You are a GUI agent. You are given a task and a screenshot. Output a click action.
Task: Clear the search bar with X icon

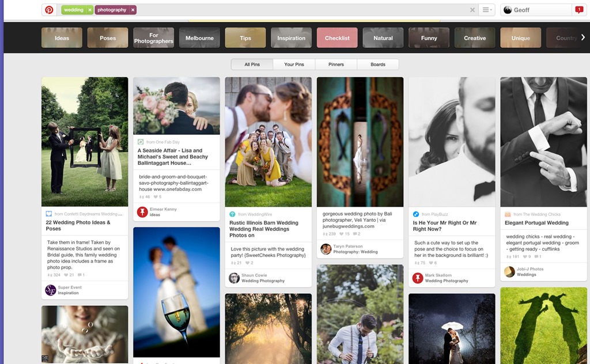(x=472, y=10)
